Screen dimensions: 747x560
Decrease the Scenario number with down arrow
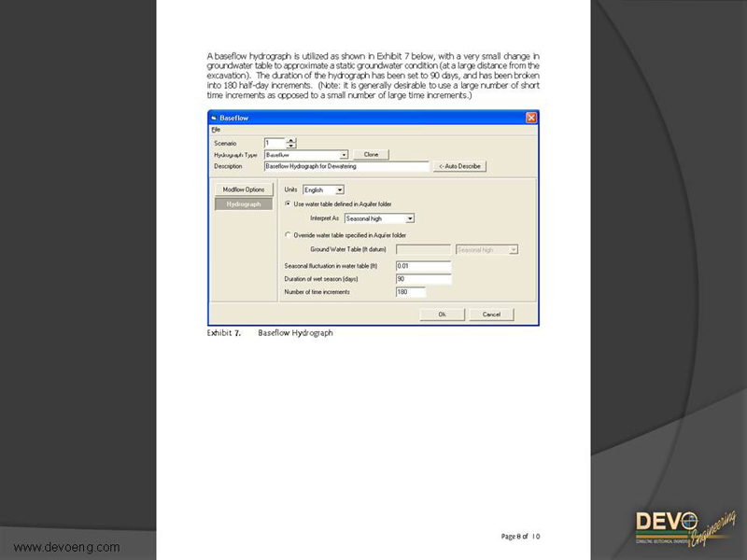[290, 146]
